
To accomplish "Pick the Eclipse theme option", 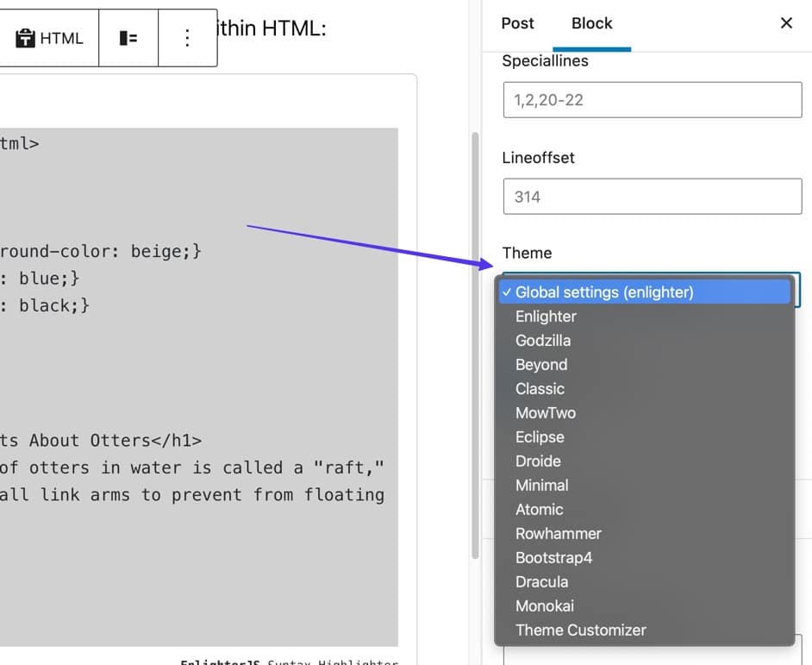I will (540, 437).
